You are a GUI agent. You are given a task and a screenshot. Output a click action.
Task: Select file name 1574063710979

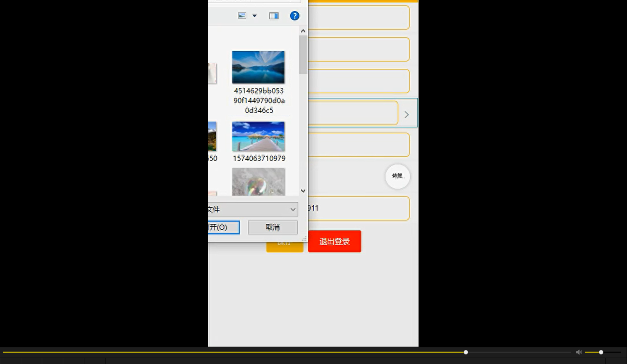pyautogui.click(x=259, y=158)
